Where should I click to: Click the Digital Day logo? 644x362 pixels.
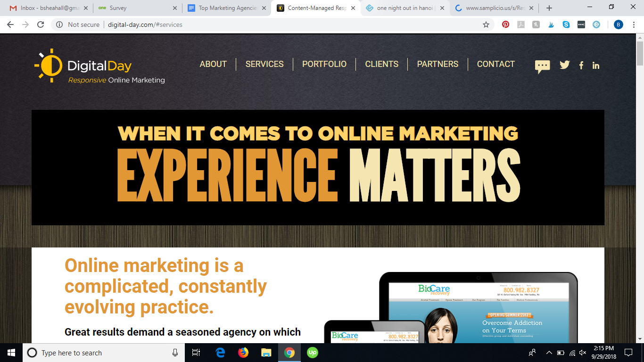99,66
